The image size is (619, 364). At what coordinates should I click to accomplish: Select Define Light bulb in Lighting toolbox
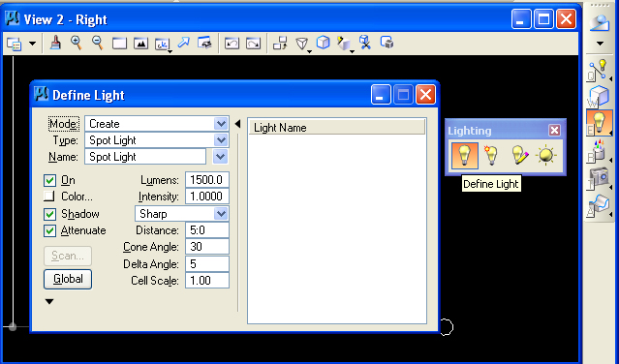[x=464, y=156]
